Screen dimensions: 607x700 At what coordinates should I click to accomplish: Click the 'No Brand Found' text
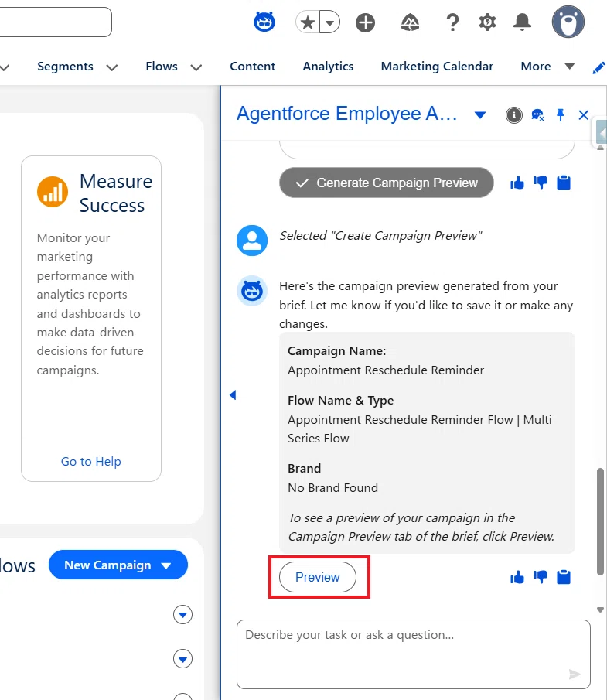332,487
